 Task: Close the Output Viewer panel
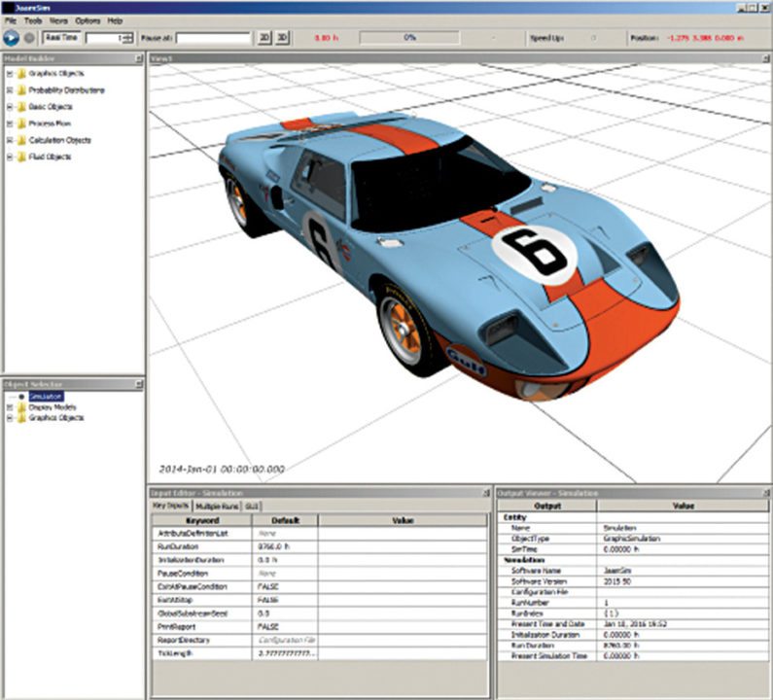765,494
